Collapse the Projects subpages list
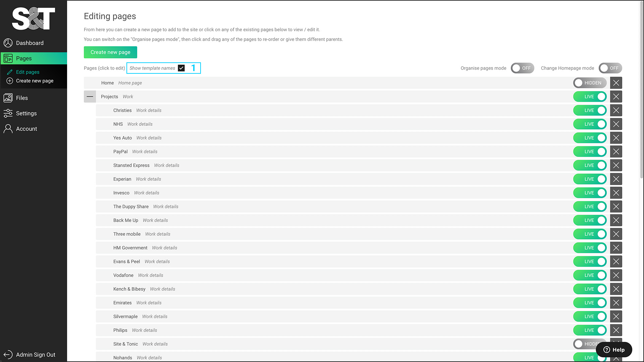This screenshot has width=644, height=362. click(x=90, y=96)
